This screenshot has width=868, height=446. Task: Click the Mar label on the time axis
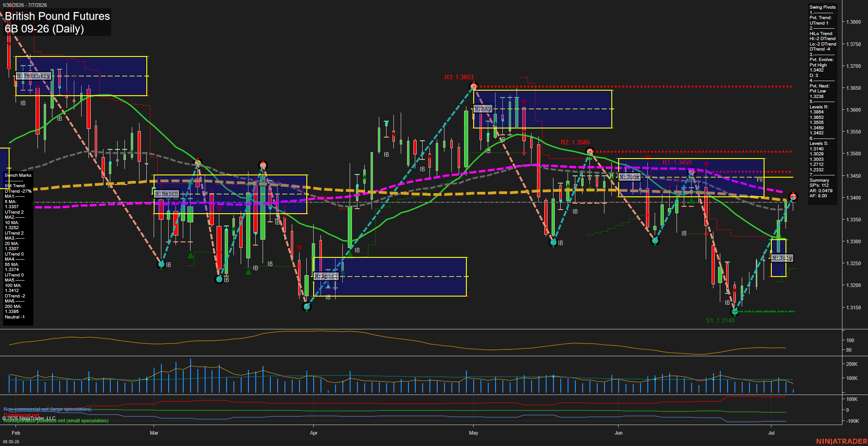154,433
